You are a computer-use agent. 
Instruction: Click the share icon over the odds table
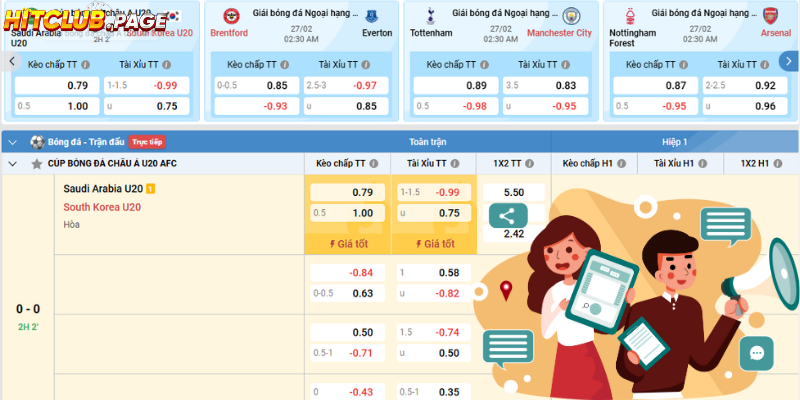point(507,215)
